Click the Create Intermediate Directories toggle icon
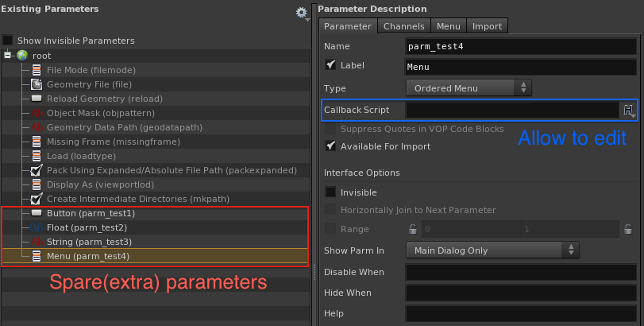644x326 pixels. [x=37, y=199]
